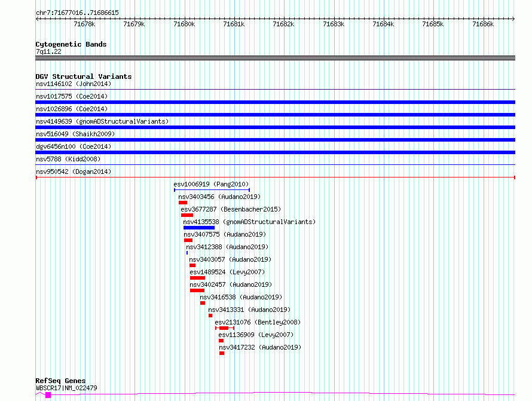This screenshot has height=401, width=532.
Task: Select blue bar beneath nsv516049 (Shaikh2009)
Action: pyautogui.click(x=275, y=140)
